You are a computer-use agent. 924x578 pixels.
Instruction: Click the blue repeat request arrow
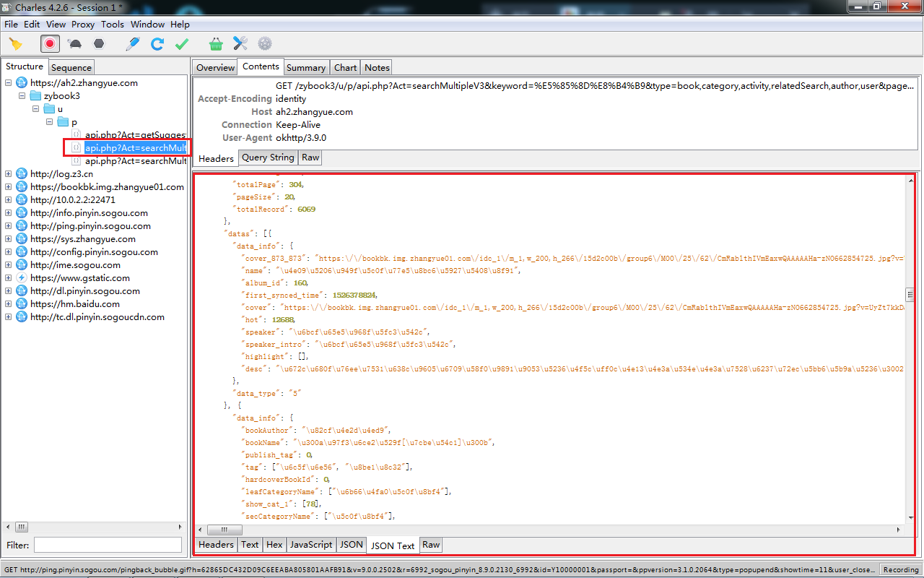157,44
